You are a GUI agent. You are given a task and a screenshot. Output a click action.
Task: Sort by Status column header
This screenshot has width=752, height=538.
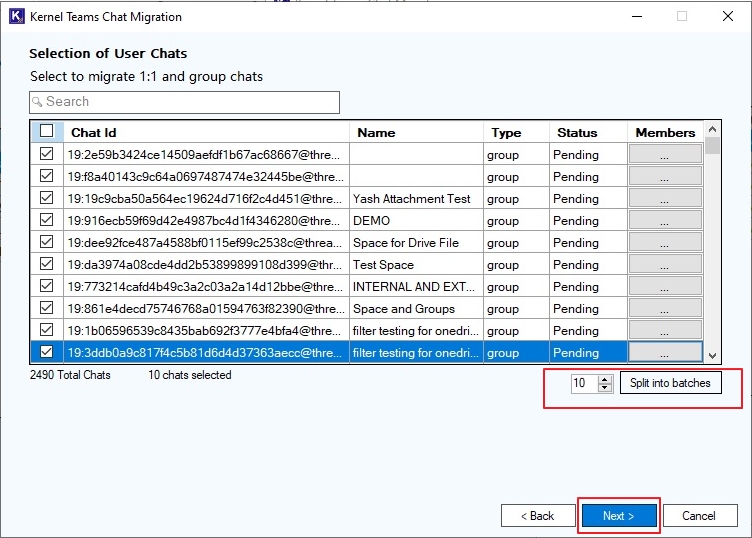(x=588, y=132)
